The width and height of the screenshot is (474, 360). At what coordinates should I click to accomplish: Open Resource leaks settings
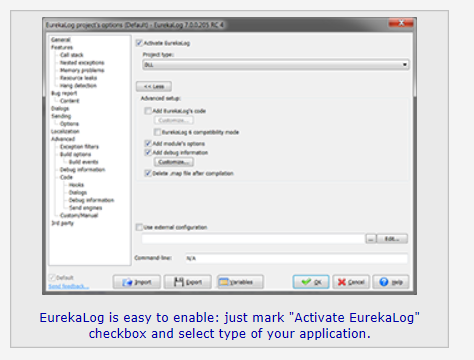coord(78,78)
